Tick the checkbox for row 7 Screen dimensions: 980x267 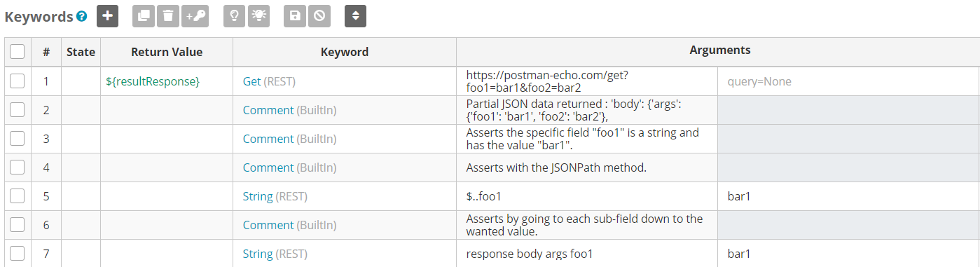pyautogui.click(x=18, y=254)
